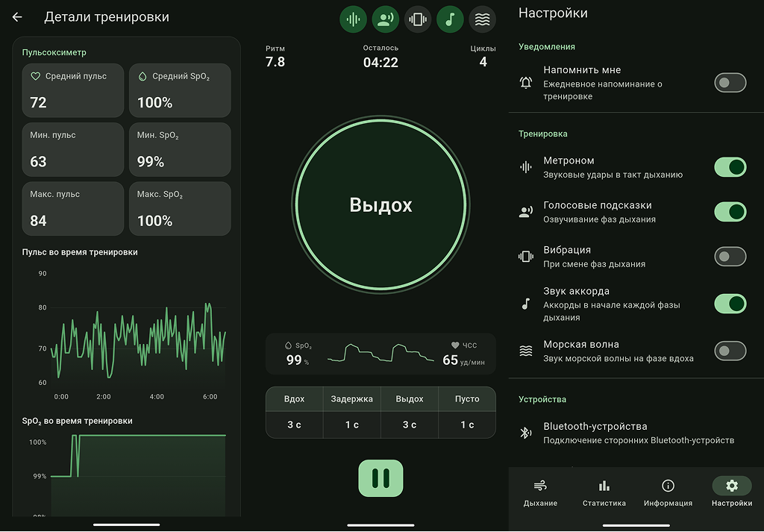Select the Пусто duration cell
764x532 pixels.
467,425
